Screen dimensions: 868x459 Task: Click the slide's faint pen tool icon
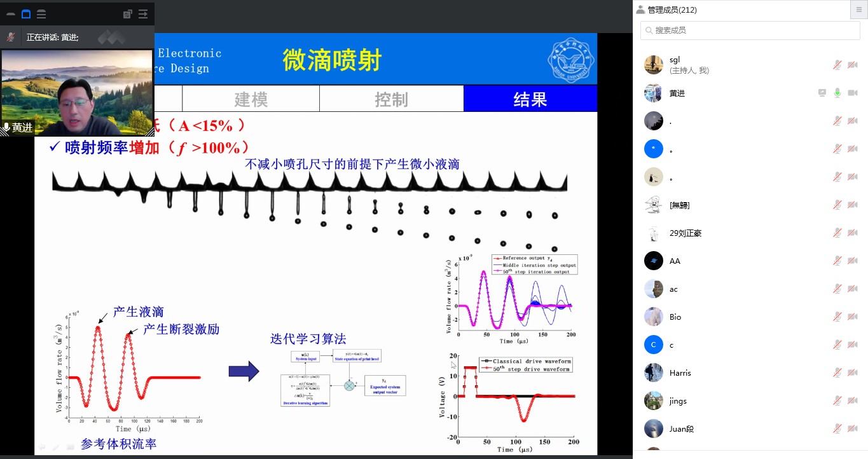coord(56,447)
